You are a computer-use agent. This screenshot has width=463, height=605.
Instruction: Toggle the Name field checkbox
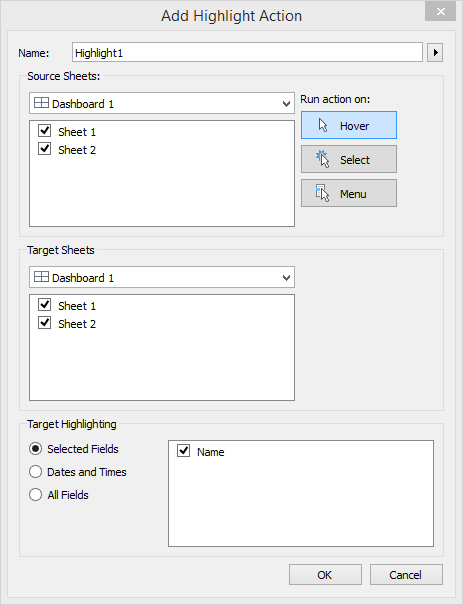pos(184,451)
